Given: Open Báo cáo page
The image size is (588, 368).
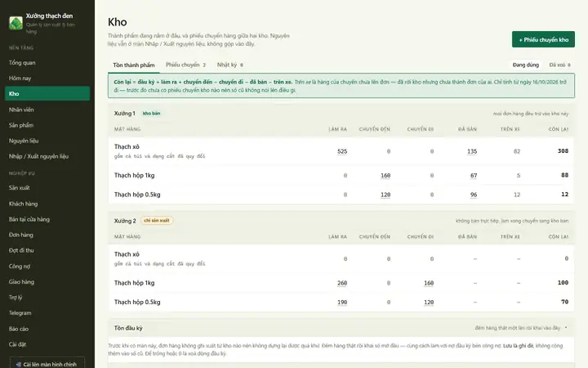Looking at the screenshot, I should click(47, 329).
